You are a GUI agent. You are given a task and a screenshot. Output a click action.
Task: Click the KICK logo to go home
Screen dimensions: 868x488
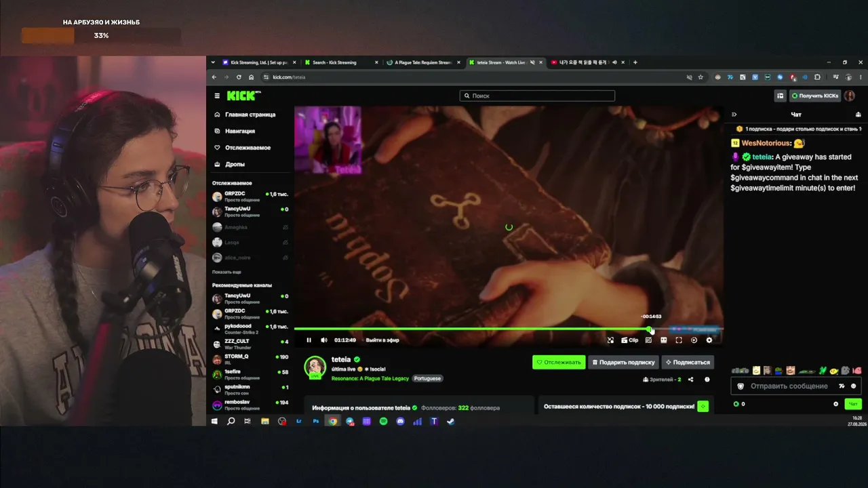pyautogui.click(x=243, y=96)
